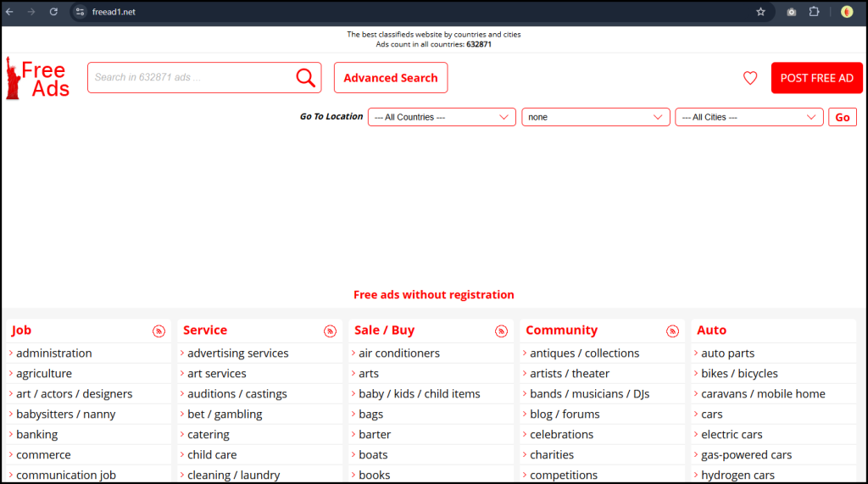This screenshot has width=868, height=484.
Task: Expand the All Countries dropdown
Action: click(442, 117)
